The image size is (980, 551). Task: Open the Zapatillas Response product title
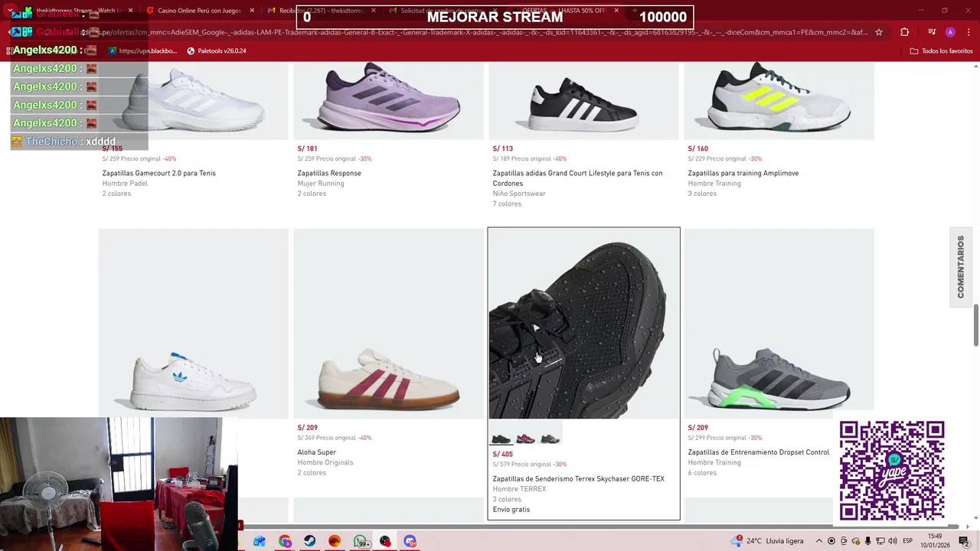[329, 173]
